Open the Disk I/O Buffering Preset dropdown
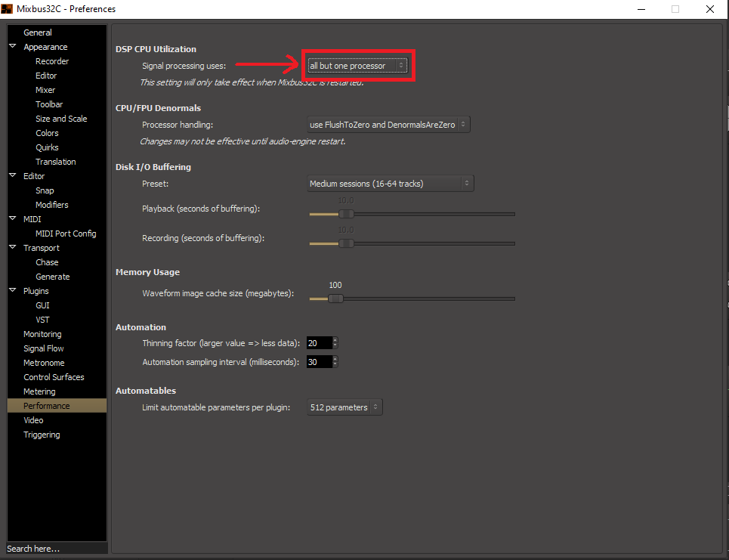Viewport: 729px width, 560px height. pos(390,184)
